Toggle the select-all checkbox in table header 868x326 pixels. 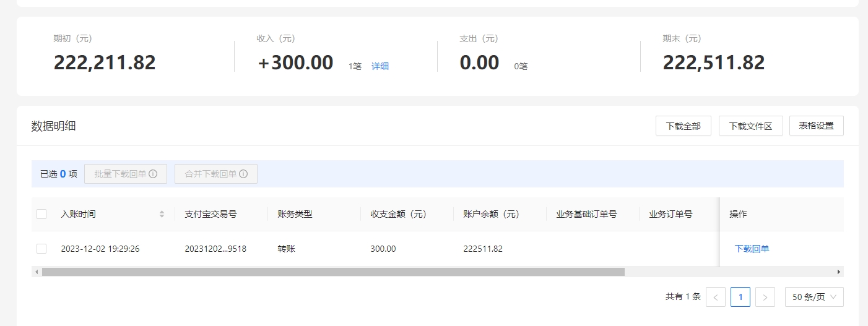[x=41, y=214]
